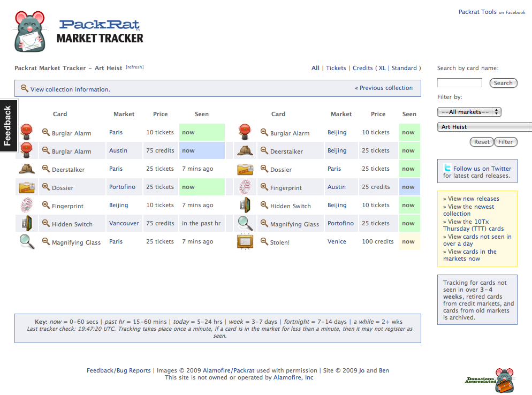The image size is (532, 395).
Task: Click the 'in the past hr' seen cell
Action: click(202, 223)
